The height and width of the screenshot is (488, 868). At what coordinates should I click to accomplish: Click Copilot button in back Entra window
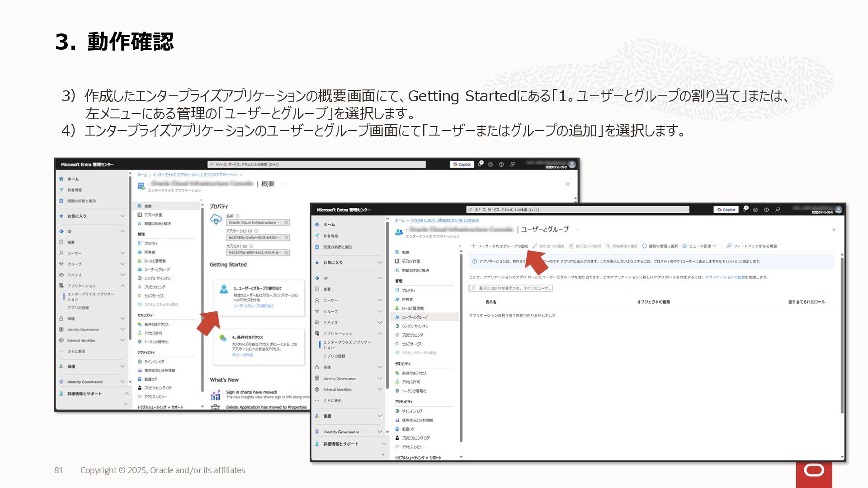pyautogui.click(x=462, y=164)
